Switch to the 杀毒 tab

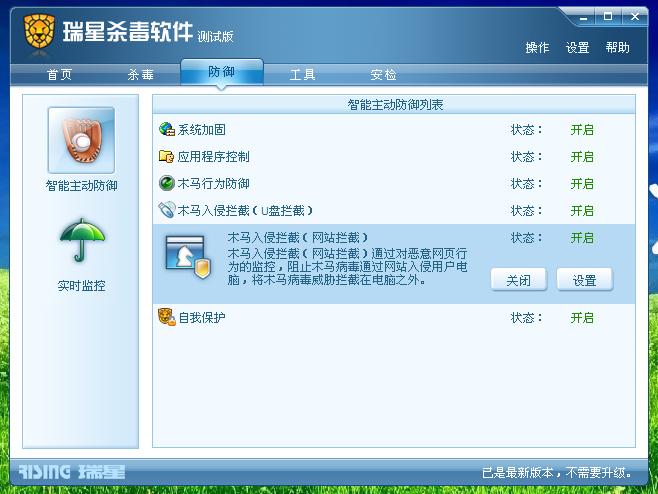[x=141, y=75]
